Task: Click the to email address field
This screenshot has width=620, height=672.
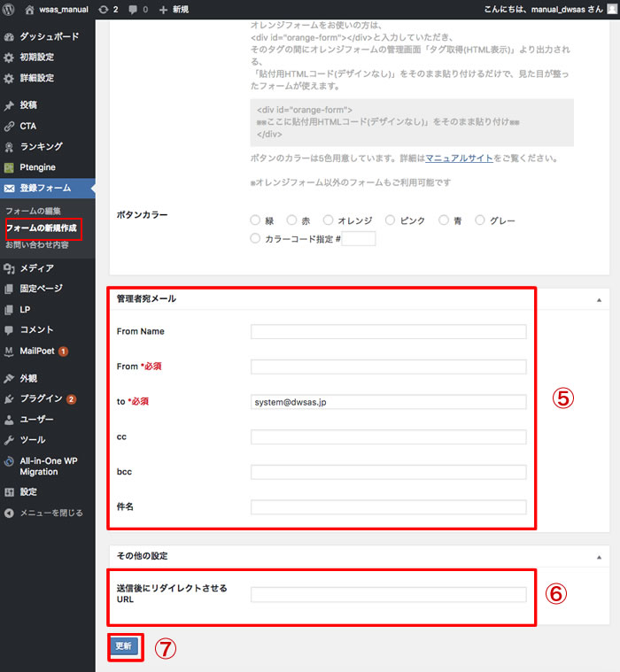Action: [x=388, y=402]
